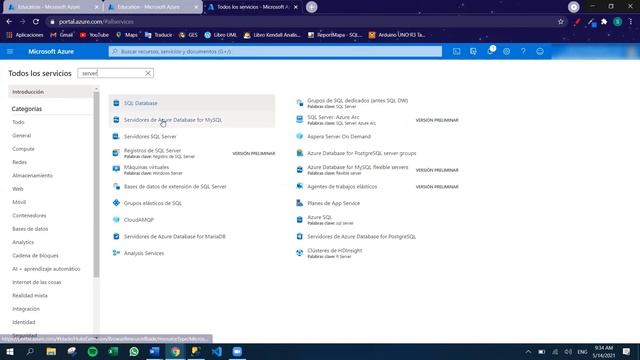This screenshot has height=360, width=640.
Task: Click the category list scrollbar
Action: tap(96, 184)
